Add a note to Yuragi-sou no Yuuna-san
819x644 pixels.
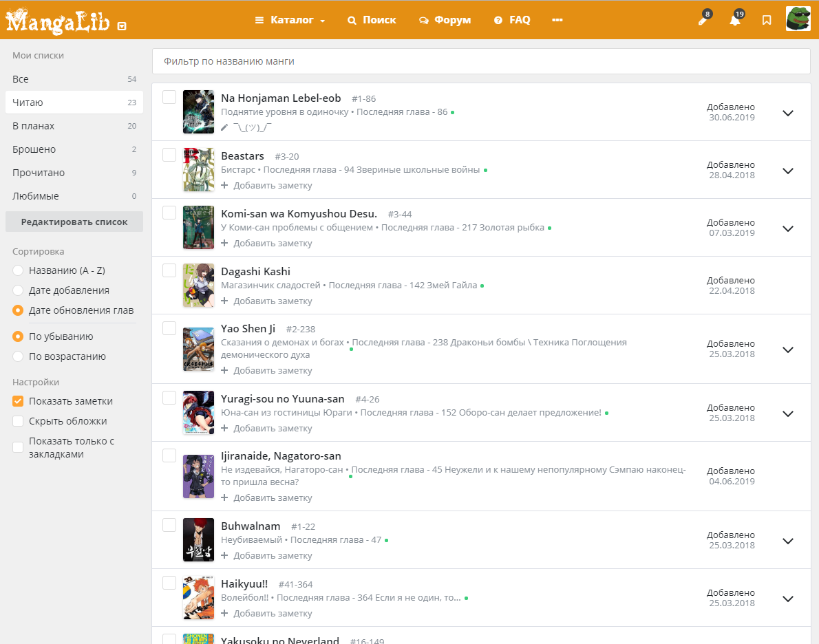pos(266,428)
